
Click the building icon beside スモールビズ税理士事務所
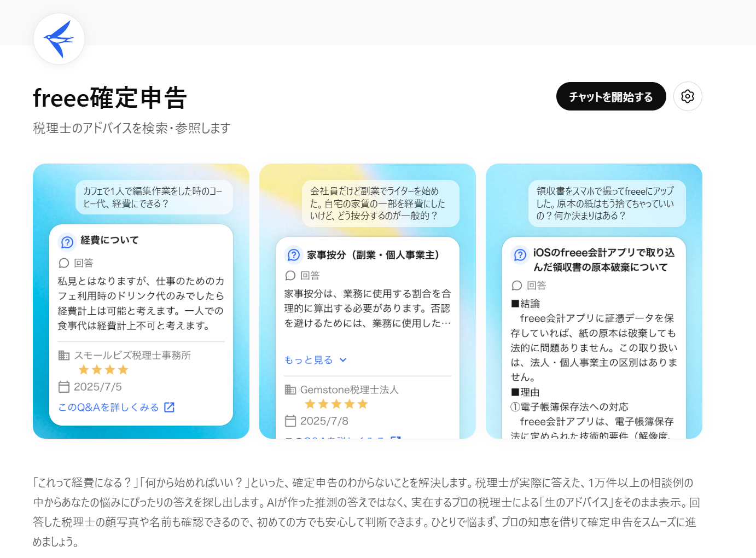point(64,355)
